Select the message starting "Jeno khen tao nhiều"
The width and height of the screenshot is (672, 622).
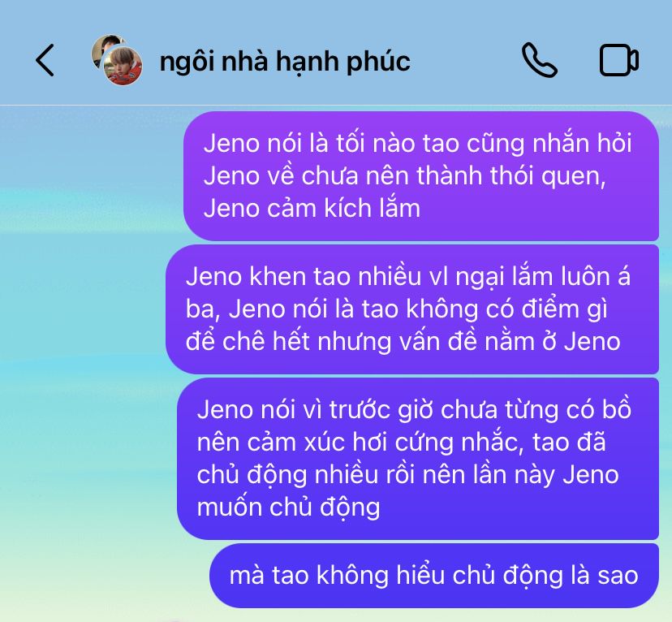[411, 309]
